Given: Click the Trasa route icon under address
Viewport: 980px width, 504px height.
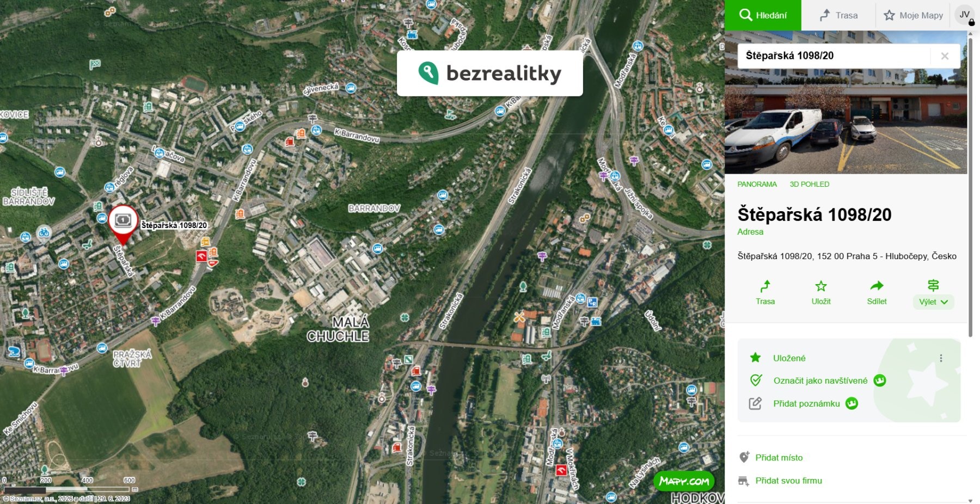Looking at the screenshot, I should (x=765, y=286).
